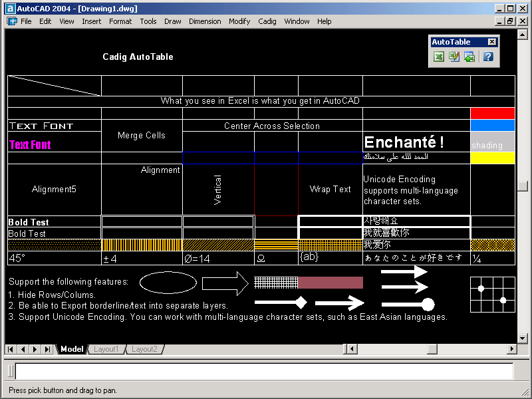
Task: Click the Edit Excel table icon
Action: click(454, 57)
